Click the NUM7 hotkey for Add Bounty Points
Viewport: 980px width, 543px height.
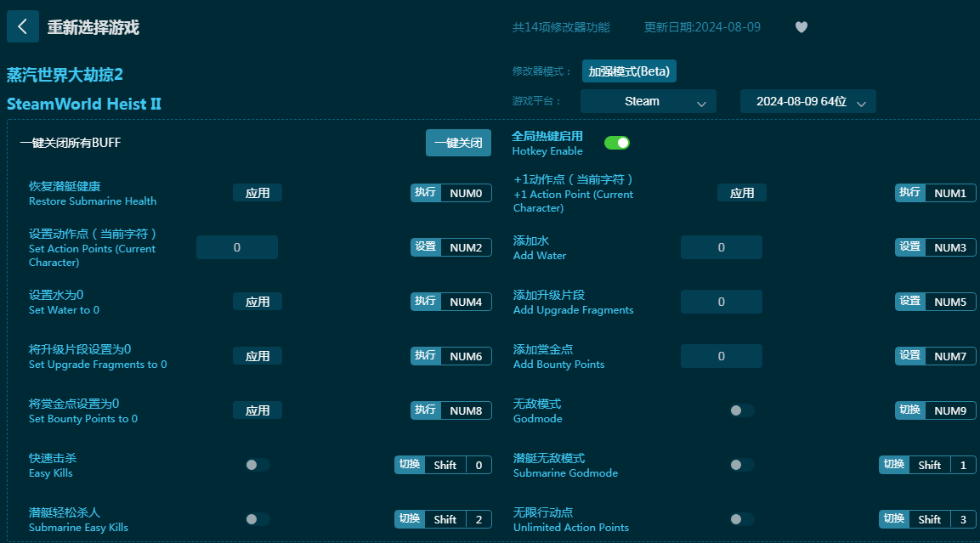coord(935,356)
